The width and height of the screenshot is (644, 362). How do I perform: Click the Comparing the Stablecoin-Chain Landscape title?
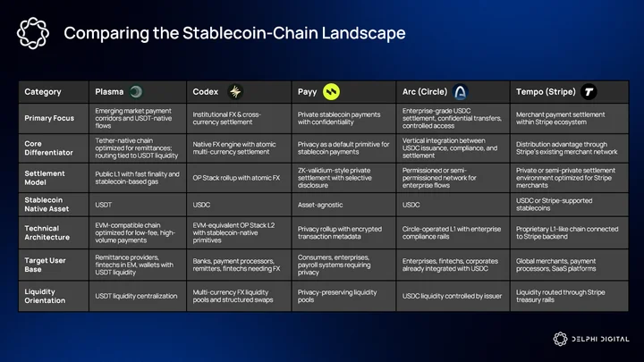coord(234,33)
